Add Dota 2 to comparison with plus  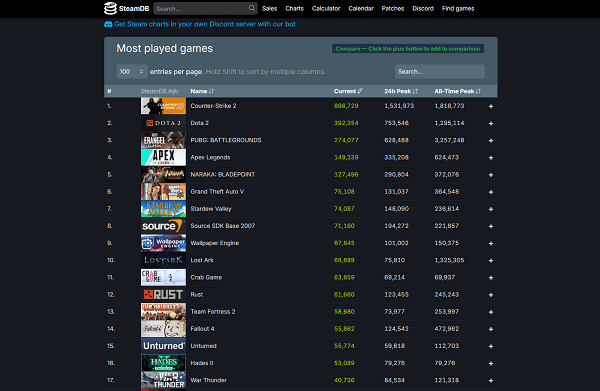491,123
